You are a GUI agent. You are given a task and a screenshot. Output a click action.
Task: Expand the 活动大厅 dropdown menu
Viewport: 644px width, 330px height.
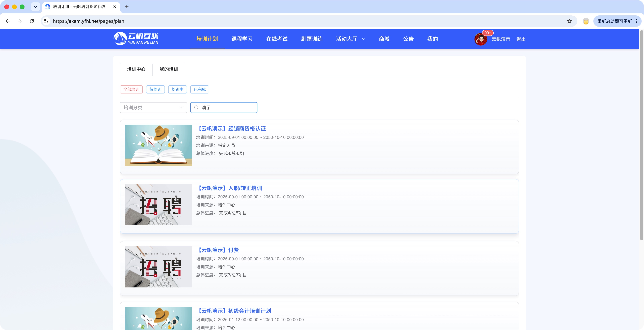pos(351,39)
